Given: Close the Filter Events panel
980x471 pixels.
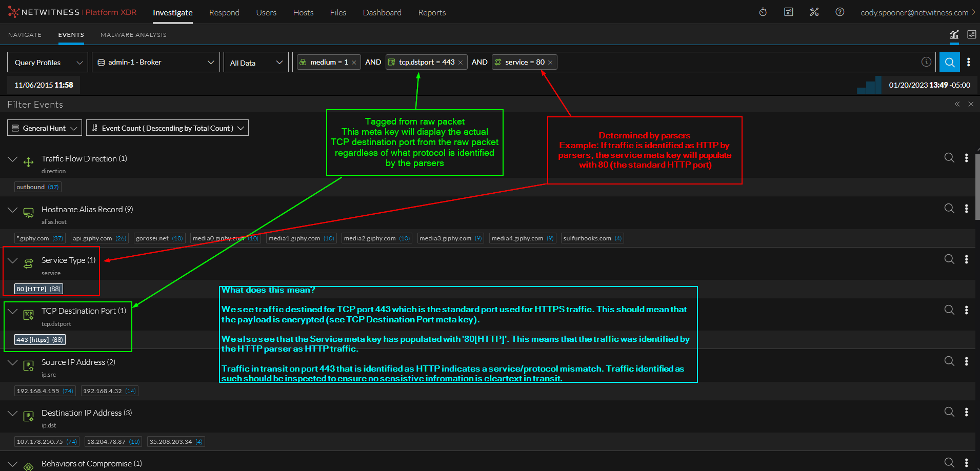Looking at the screenshot, I should click(970, 104).
